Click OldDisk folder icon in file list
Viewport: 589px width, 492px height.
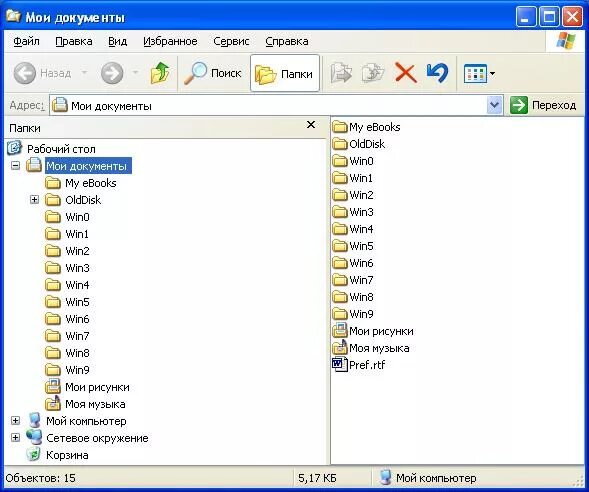pyautogui.click(x=340, y=144)
